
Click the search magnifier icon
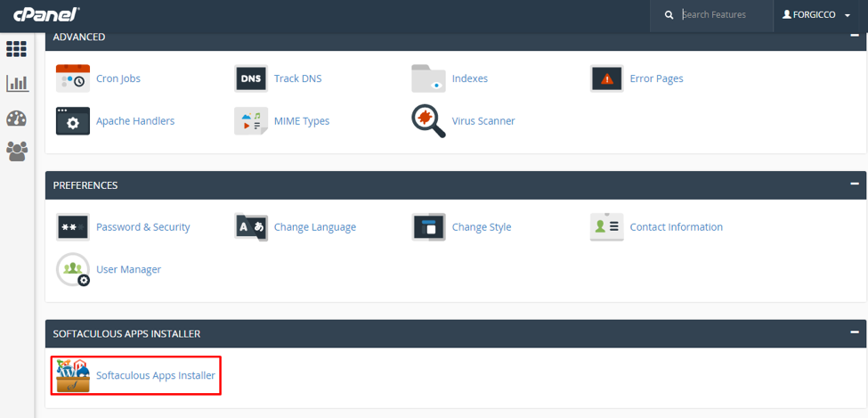point(669,15)
